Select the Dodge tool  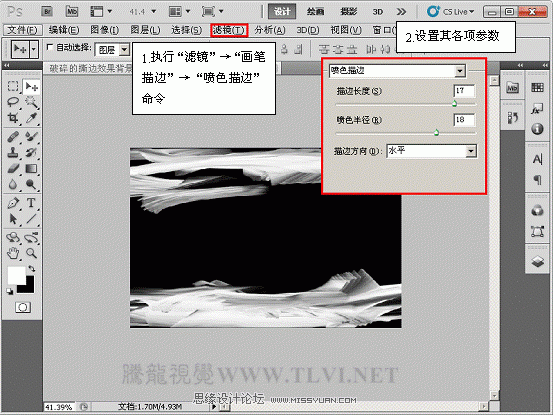click(x=31, y=184)
